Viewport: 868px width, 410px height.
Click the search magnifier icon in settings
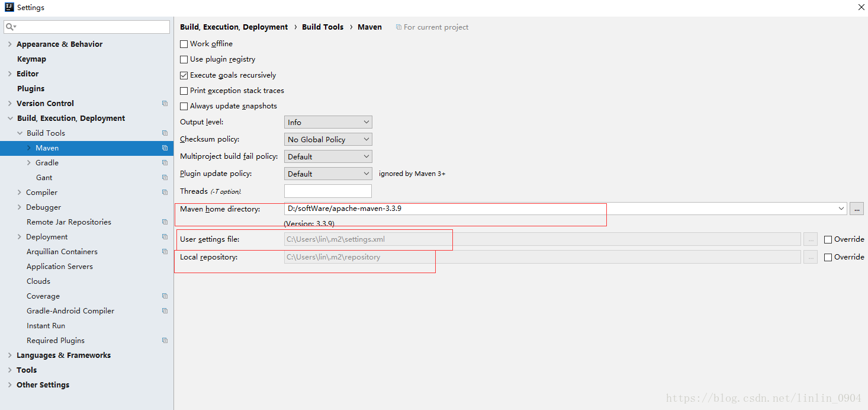[9, 27]
